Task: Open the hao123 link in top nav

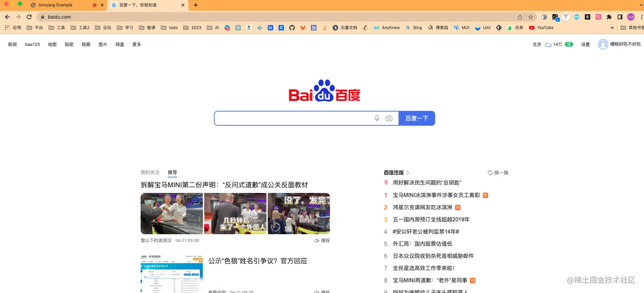Action: [32, 44]
